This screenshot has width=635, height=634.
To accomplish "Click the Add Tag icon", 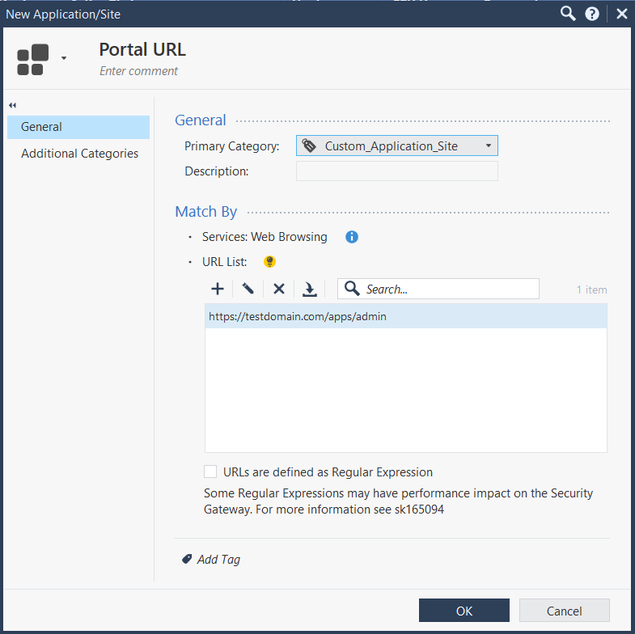I will pyautogui.click(x=187, y=559).
